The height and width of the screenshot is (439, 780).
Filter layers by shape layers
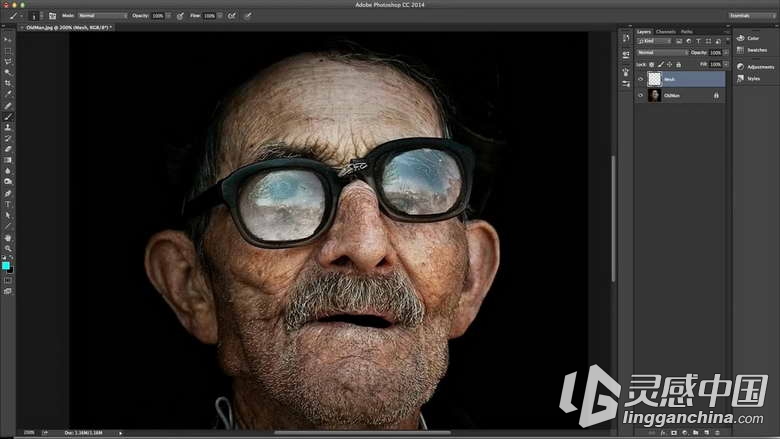[x=708, y=41]
